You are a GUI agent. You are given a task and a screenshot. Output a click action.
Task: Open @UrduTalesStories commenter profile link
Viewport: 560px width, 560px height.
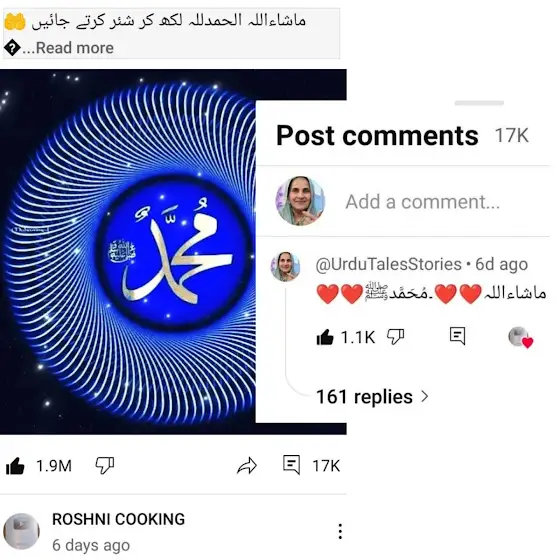(389, 265)
